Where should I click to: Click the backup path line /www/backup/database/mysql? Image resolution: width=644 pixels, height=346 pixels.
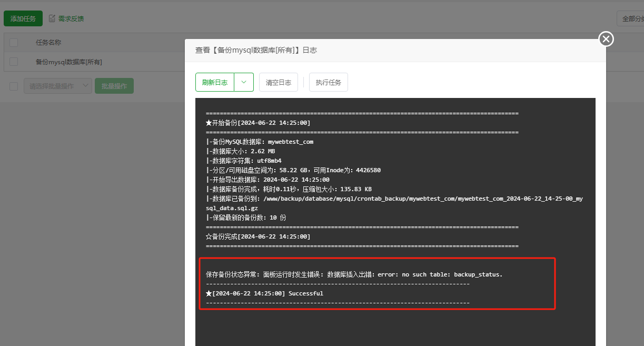click(x=394, y=203)
